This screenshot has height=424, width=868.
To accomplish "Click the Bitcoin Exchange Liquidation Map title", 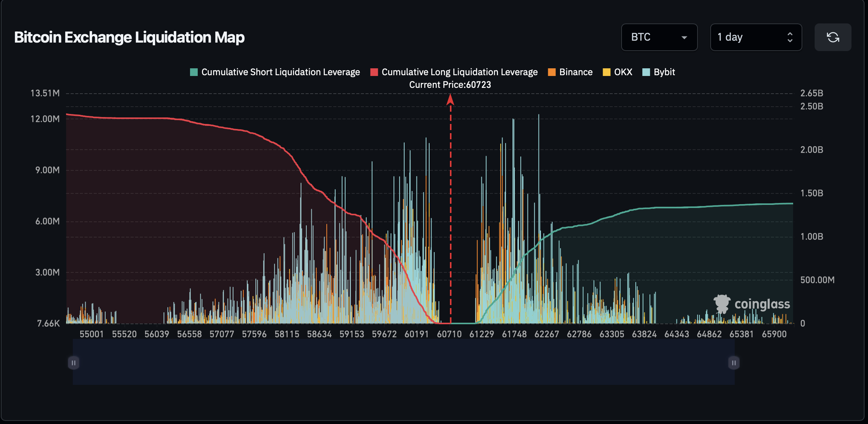I will [129, 38].
